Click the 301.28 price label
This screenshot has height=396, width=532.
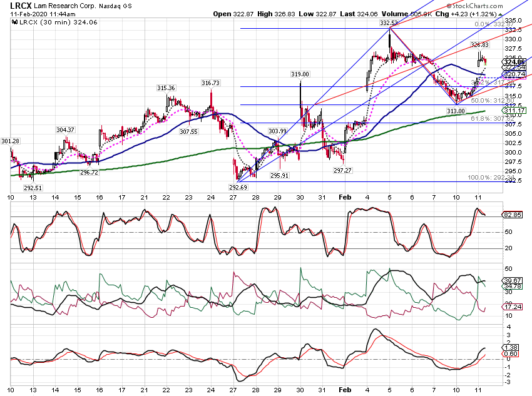coord(10,141)
